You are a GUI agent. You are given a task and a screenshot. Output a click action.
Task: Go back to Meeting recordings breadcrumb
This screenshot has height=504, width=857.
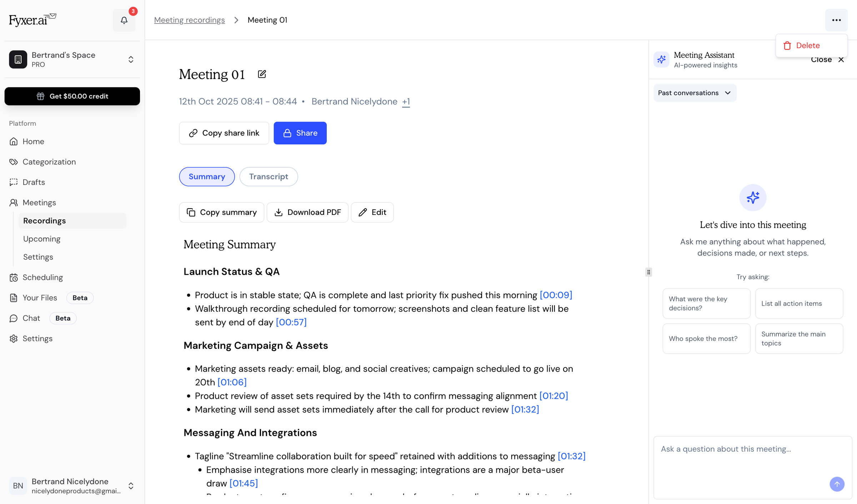[x=189, y=20]
